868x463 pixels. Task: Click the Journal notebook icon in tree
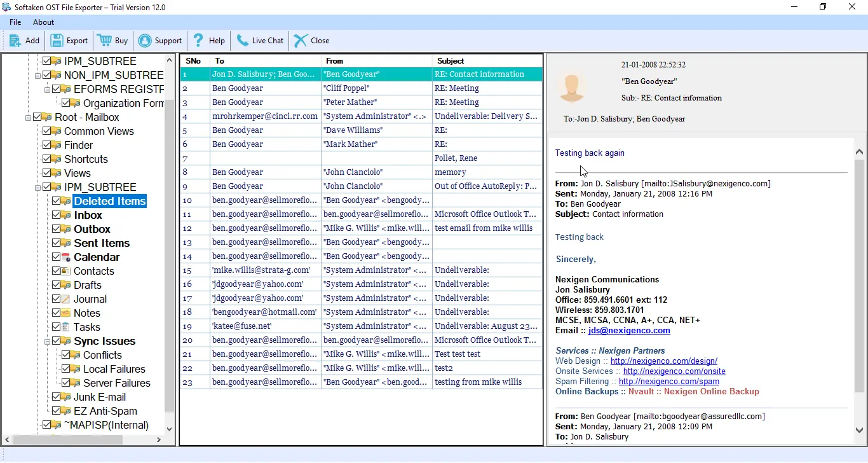point(66,299)
